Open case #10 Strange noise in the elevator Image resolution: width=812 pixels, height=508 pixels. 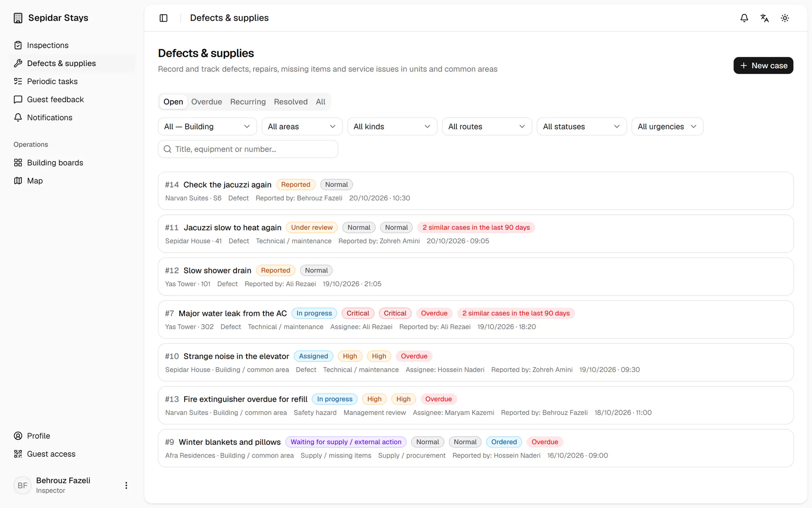[x=476, y=362]
